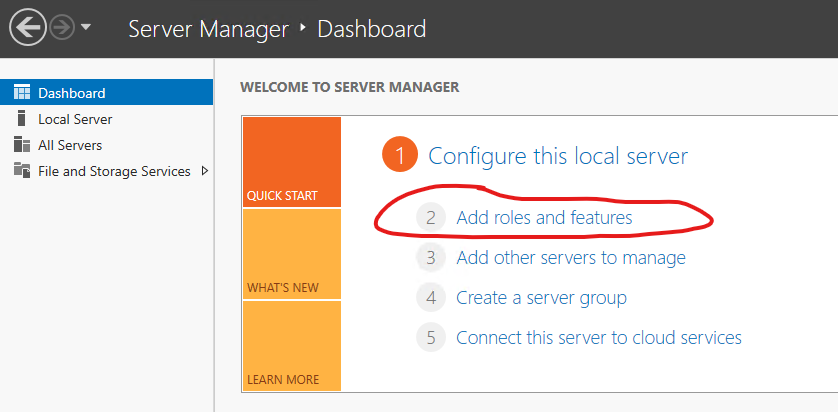Screen dimensions: 838x412
Task: Click the Add roles and features link
Action: 544,217
